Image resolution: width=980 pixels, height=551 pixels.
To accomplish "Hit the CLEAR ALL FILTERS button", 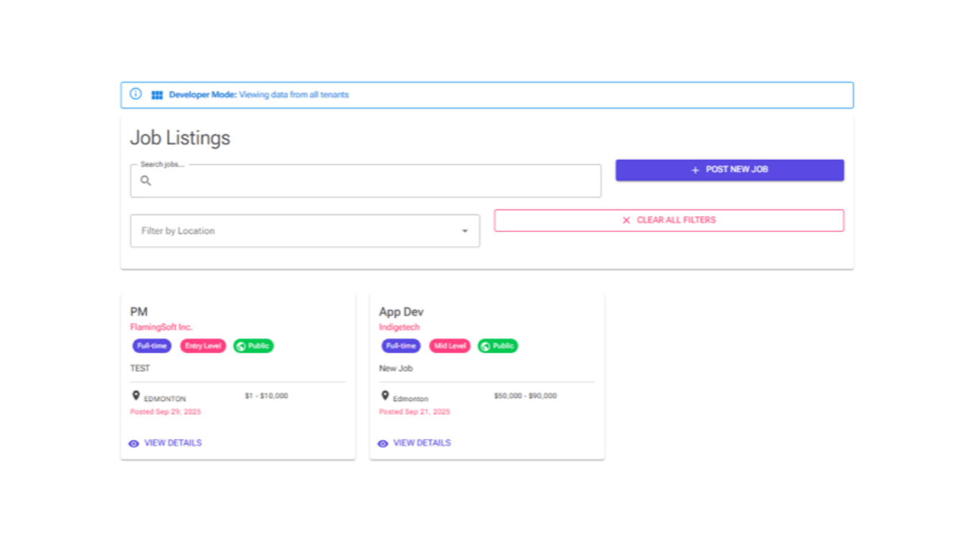I will 669,220.
